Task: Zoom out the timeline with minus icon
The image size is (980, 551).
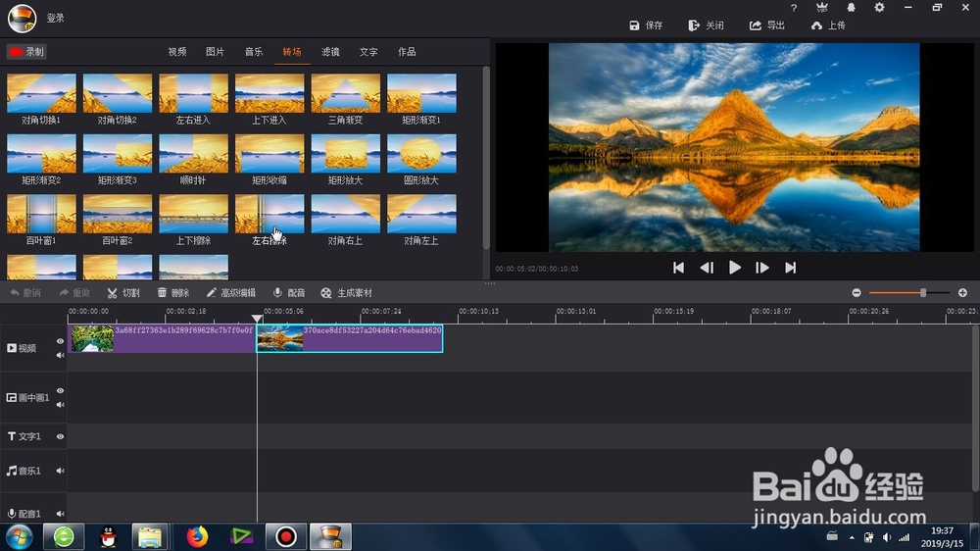Action: [857, 293]
